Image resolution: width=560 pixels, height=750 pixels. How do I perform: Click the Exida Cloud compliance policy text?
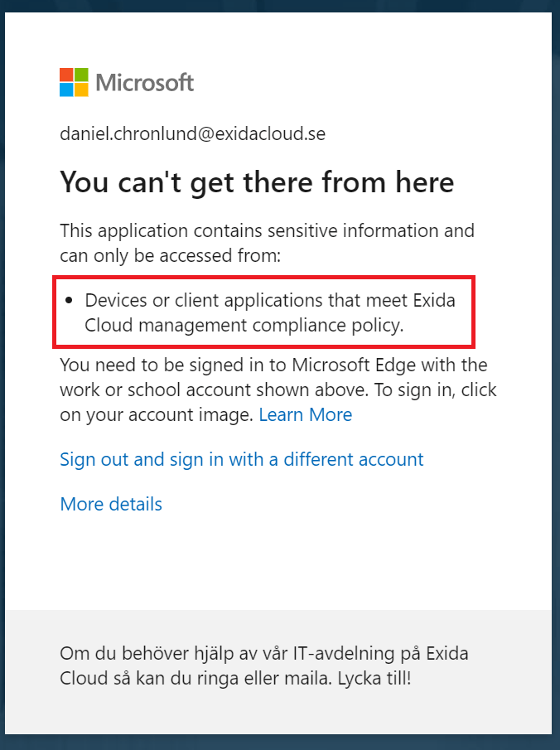(270, 312)
